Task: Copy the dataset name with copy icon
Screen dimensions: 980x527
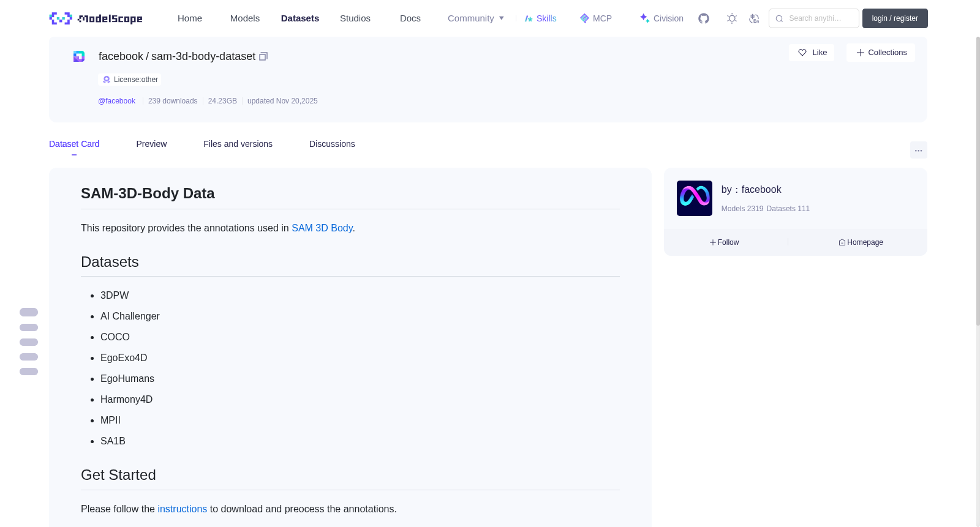Action: [263, 56]
